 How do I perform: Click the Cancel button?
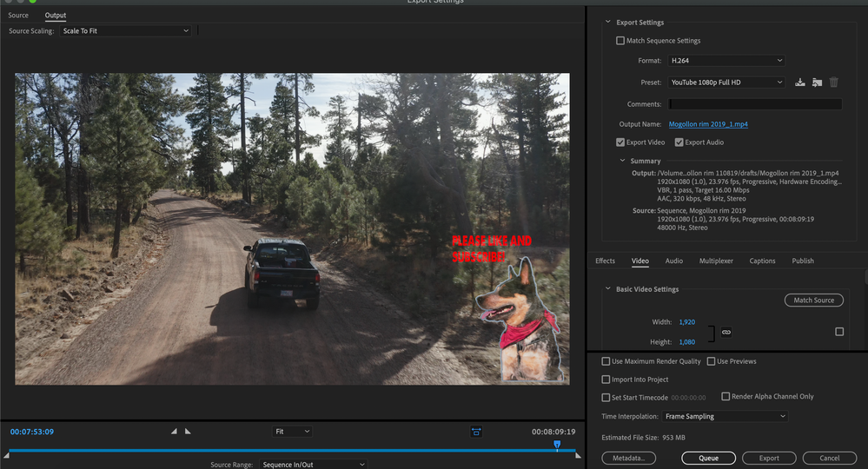(829, 458)
